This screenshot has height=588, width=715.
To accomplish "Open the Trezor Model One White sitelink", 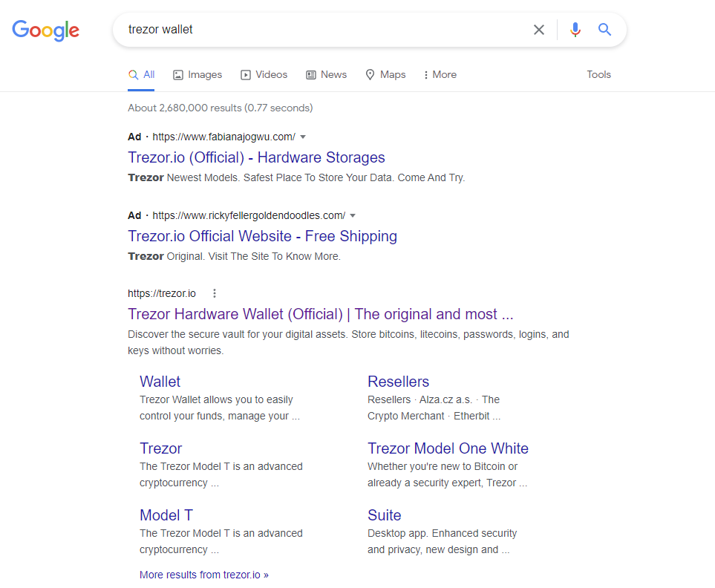I will pos(448,448).
